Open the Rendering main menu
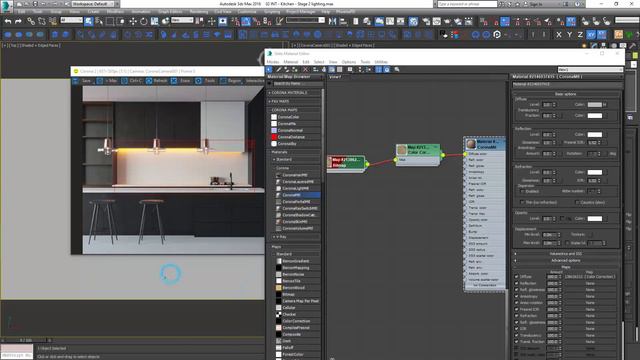Screen dimensions: 640x360 pyautogui.click(x=198, y=12)
